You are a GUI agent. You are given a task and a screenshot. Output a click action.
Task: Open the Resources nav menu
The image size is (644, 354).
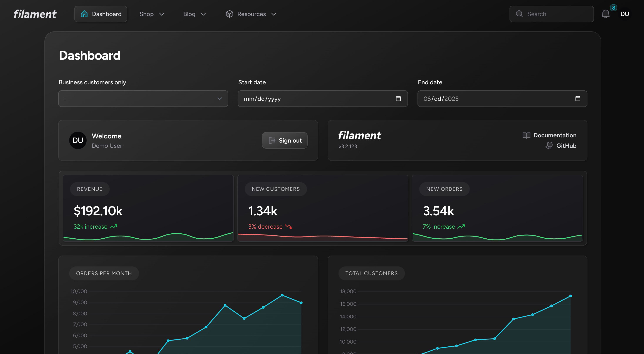[x=251, y=14]
